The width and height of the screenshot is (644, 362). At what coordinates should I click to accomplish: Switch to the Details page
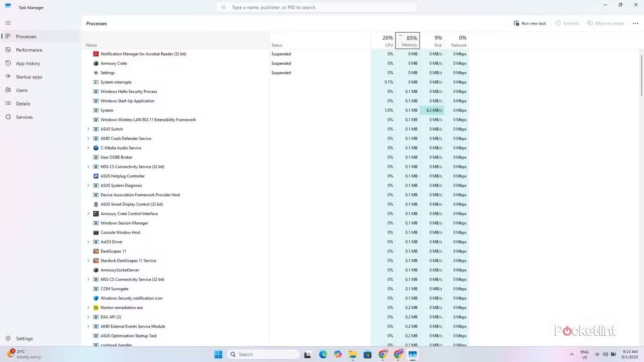point(40,103)
